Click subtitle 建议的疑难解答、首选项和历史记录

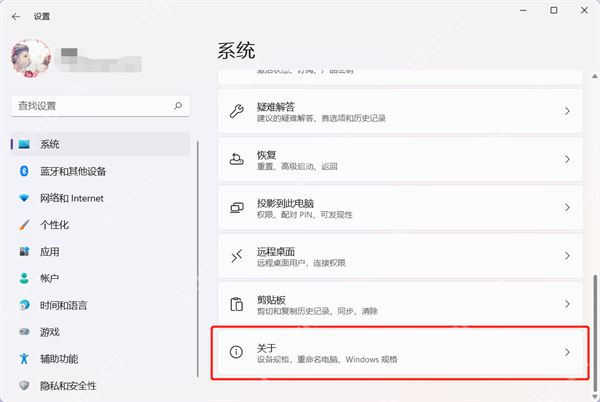[x=321, y=118]
